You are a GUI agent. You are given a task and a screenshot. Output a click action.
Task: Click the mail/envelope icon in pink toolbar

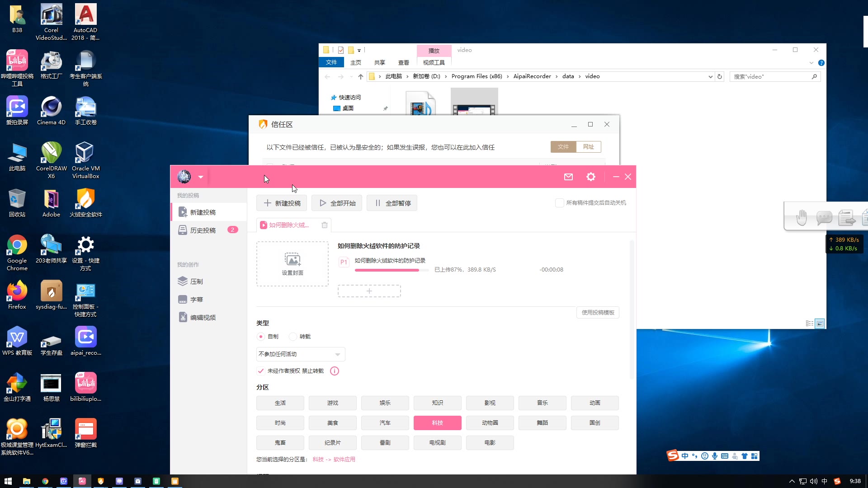[x=568, y=176]
